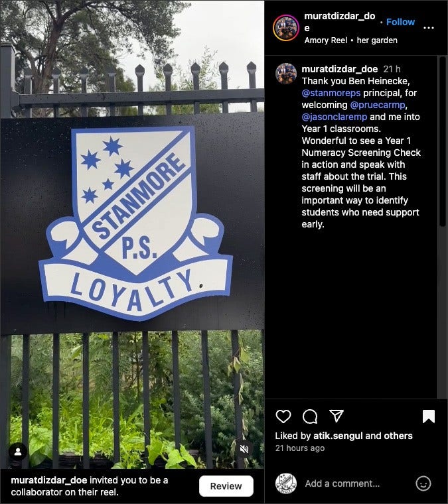The height and width of the screenshot is (504, 448).
Task: Show tagged people on the reel
Action: pyautogui.click(x=18, y=452)
